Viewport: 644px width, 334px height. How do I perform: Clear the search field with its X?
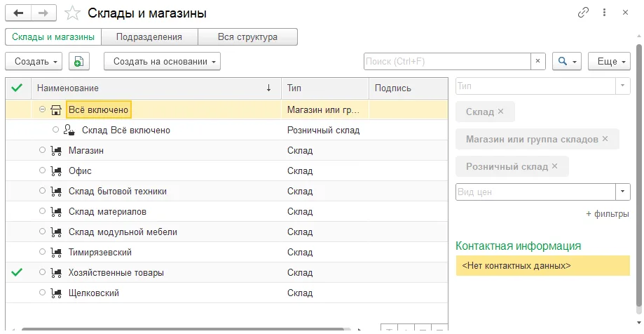click(x=537, y=61)
